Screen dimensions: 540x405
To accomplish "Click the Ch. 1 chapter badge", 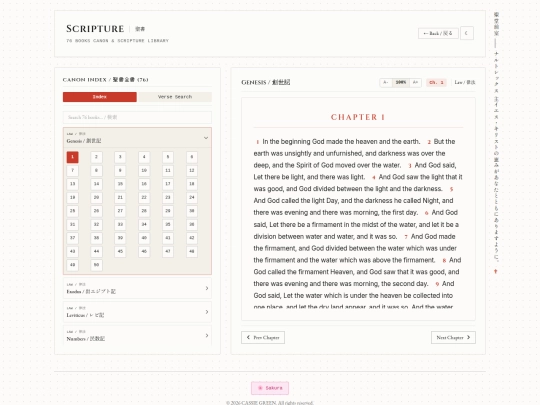I will pos(436,82).
